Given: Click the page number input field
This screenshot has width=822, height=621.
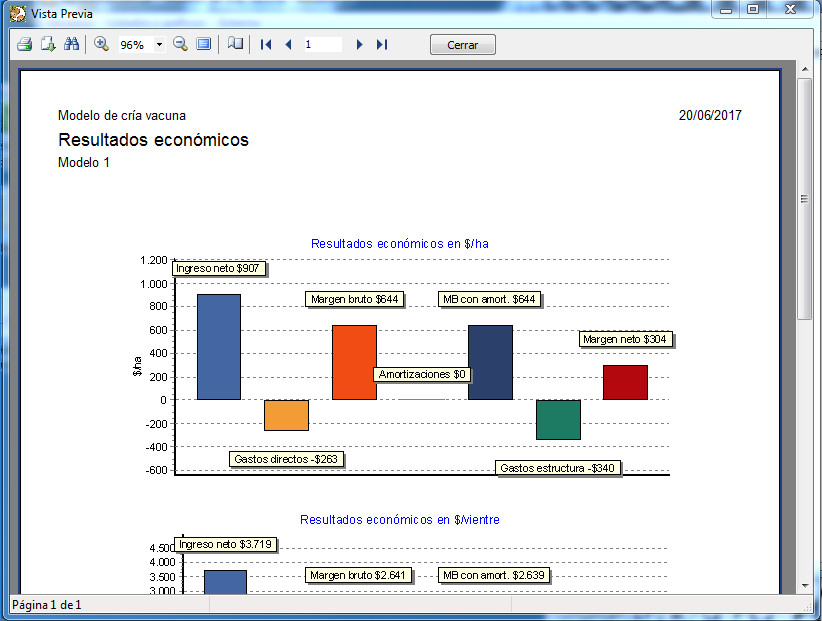Looking at the screenshot, I should [x=322, y=45].
